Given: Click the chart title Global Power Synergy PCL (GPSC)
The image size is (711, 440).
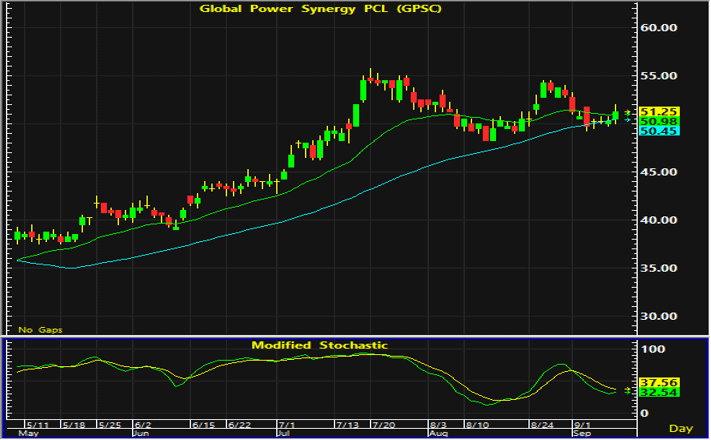Looking at the screenshot, I should 321,9.
